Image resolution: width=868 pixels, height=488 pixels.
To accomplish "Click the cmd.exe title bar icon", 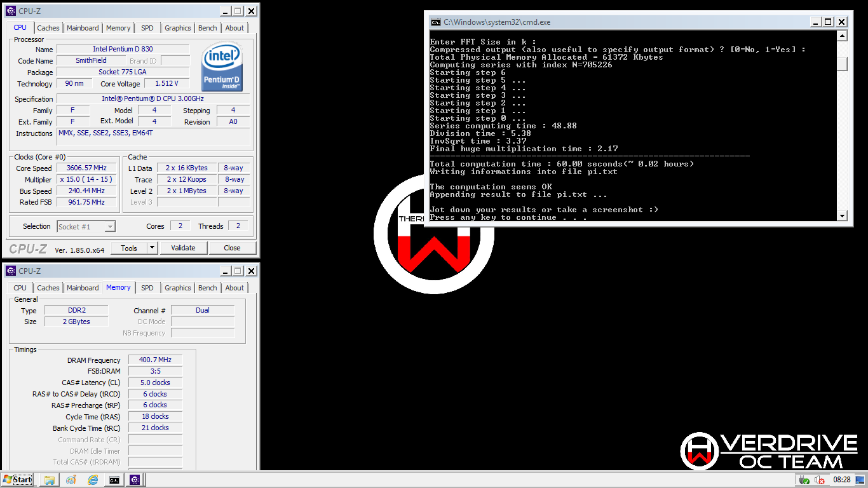I will [x=435, y=22].
